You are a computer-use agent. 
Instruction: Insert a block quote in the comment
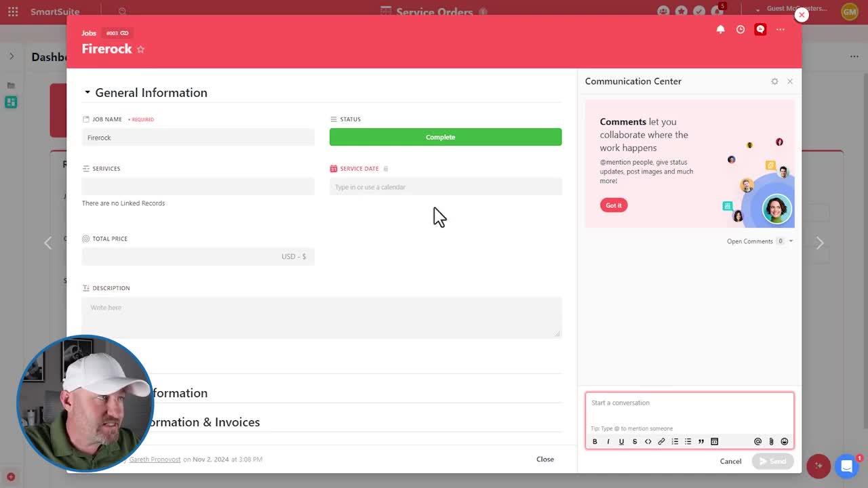tap(701, 442)
